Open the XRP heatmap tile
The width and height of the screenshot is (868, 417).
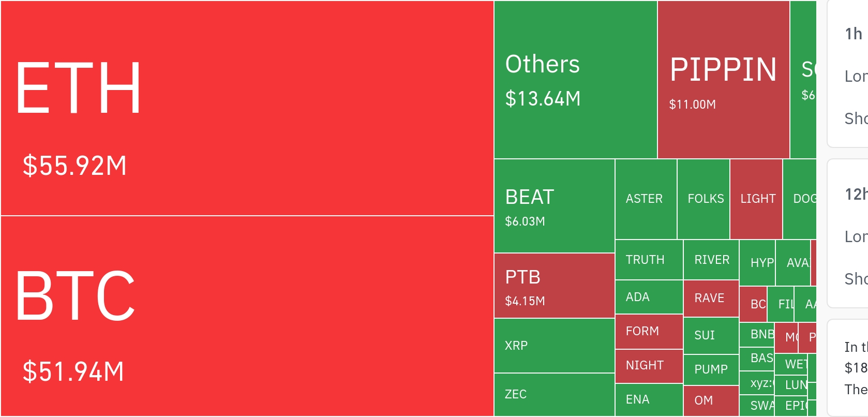554,346
